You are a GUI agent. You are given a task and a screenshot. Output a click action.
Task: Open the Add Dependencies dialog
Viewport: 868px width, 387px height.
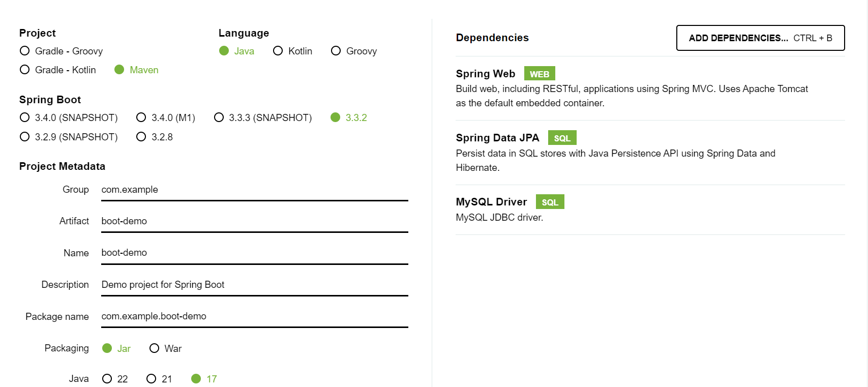760,38
